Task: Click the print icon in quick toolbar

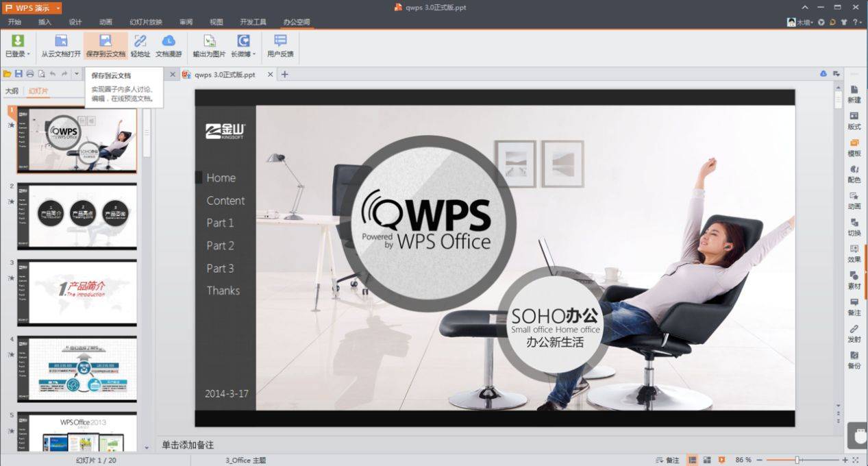Action: [x=29, y=74]
